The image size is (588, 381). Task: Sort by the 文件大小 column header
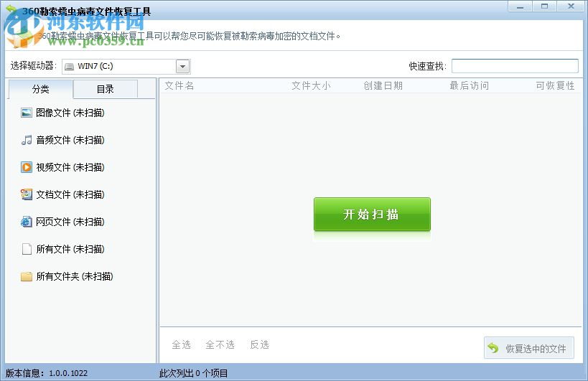312,86
